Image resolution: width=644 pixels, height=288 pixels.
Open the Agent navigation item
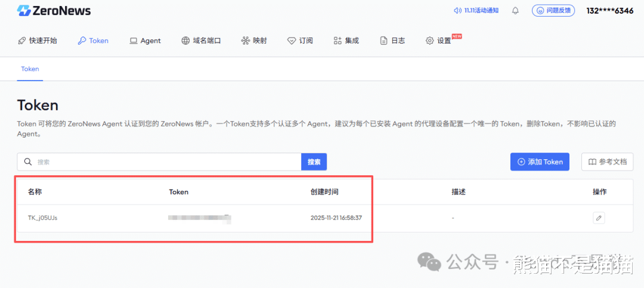point(145,41)
